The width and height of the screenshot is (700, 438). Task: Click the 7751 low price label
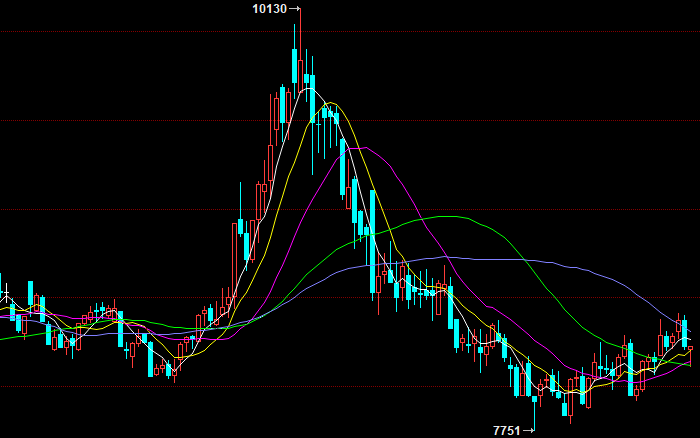click(507, 430)
